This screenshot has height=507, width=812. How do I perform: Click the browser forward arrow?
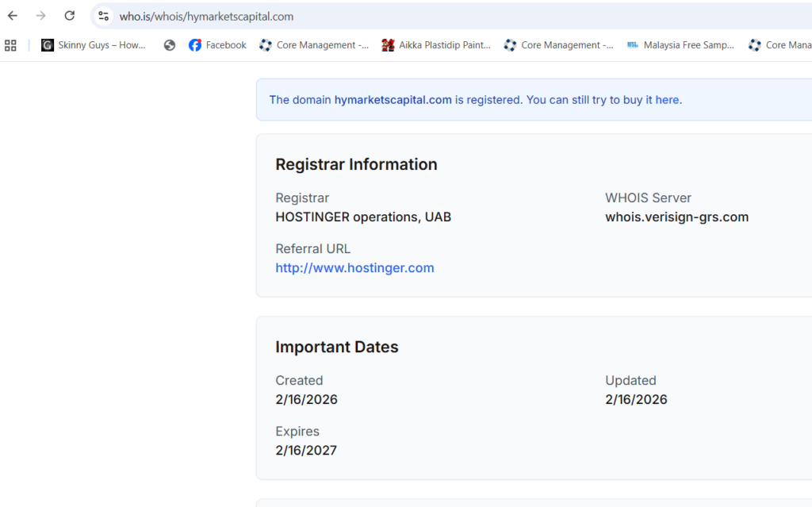pyautogui.click(x=41, y=16)
